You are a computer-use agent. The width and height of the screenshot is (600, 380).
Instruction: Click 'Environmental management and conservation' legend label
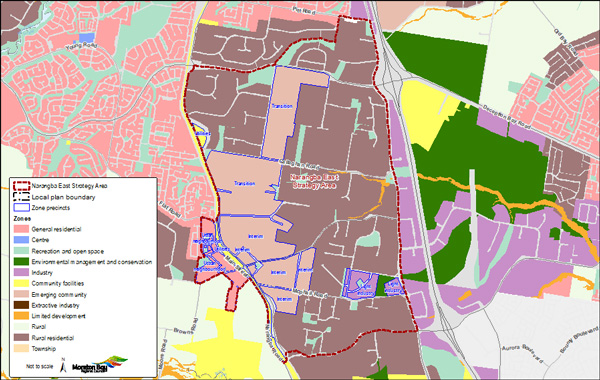92,262
